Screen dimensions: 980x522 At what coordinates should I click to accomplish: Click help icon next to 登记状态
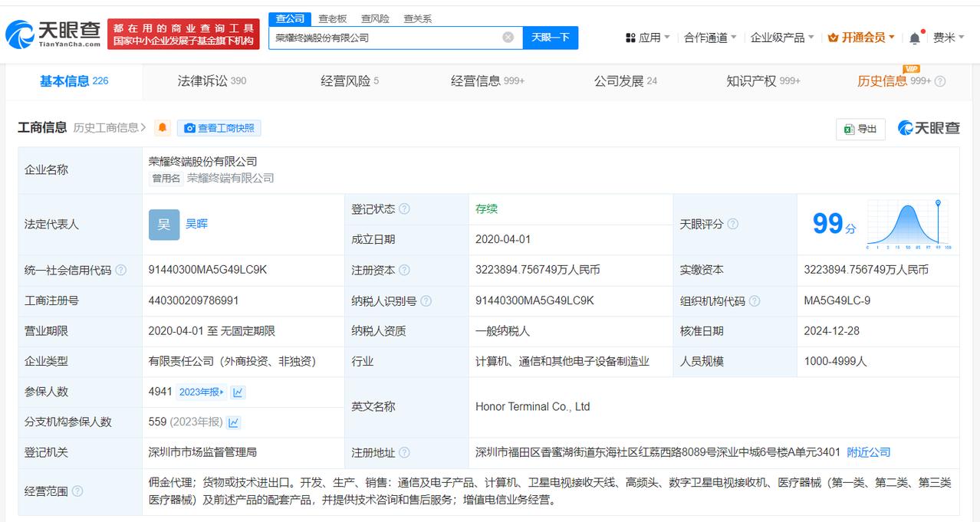[404, 209]
